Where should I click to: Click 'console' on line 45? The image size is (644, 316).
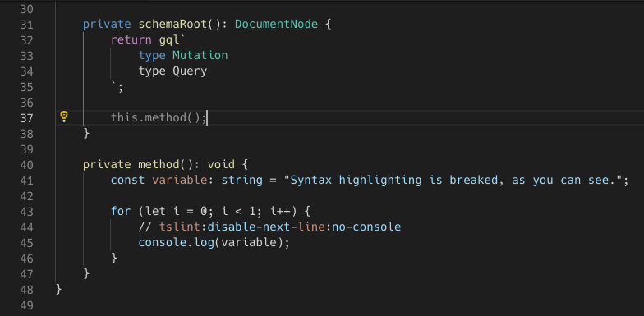click(x=163, y=243)
